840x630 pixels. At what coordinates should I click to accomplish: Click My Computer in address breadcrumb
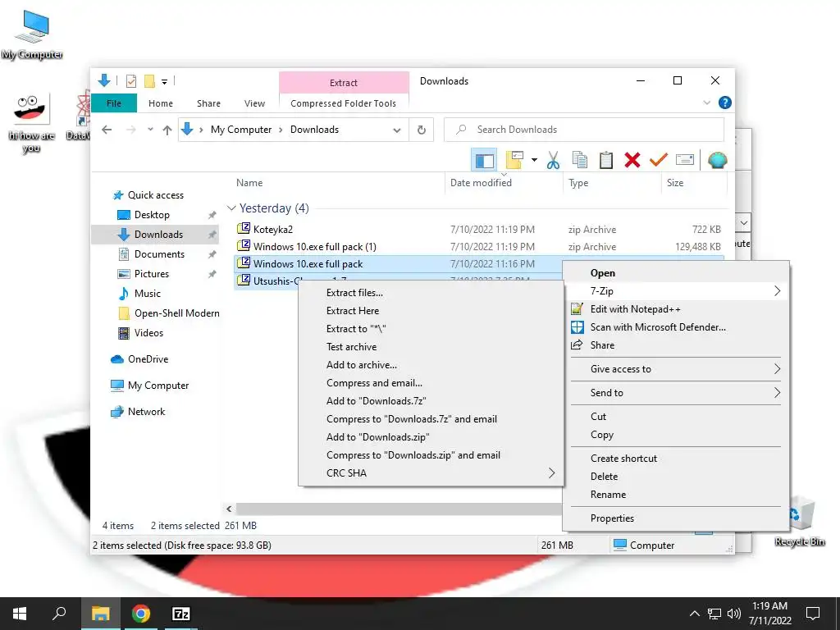pyautogui.click(x=241, y=130)
